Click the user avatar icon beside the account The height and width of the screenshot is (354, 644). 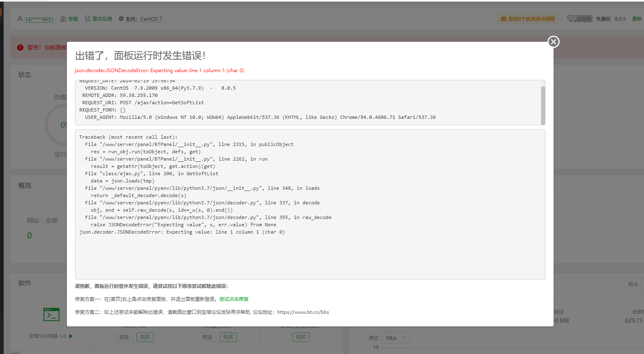pyautogui.click(x=20, y=19)
